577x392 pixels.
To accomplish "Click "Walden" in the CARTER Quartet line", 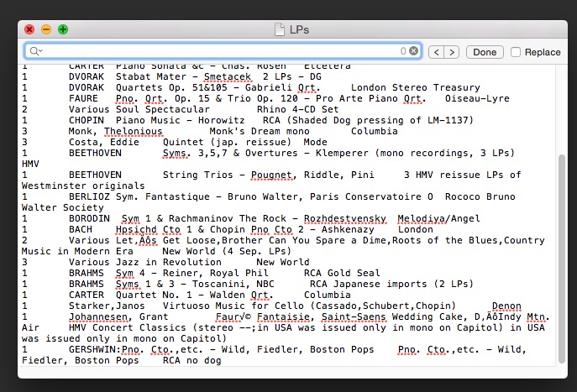I will [x=227, y=295].
